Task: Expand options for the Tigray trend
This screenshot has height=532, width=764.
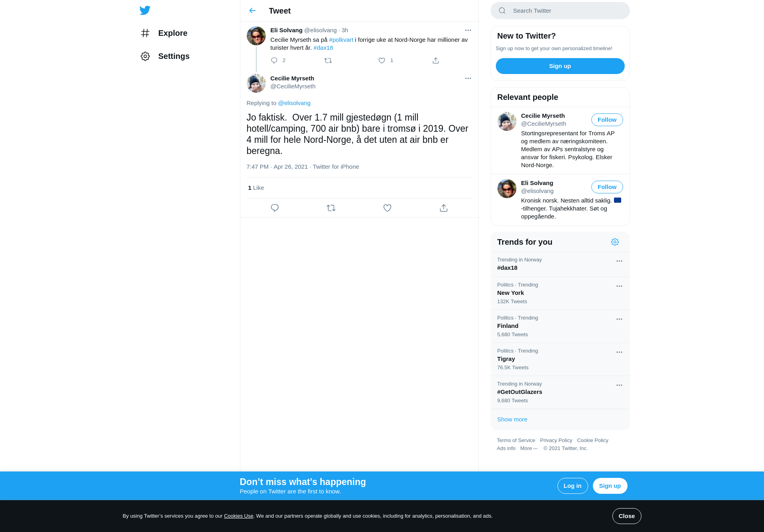Action: click(619, 352)
